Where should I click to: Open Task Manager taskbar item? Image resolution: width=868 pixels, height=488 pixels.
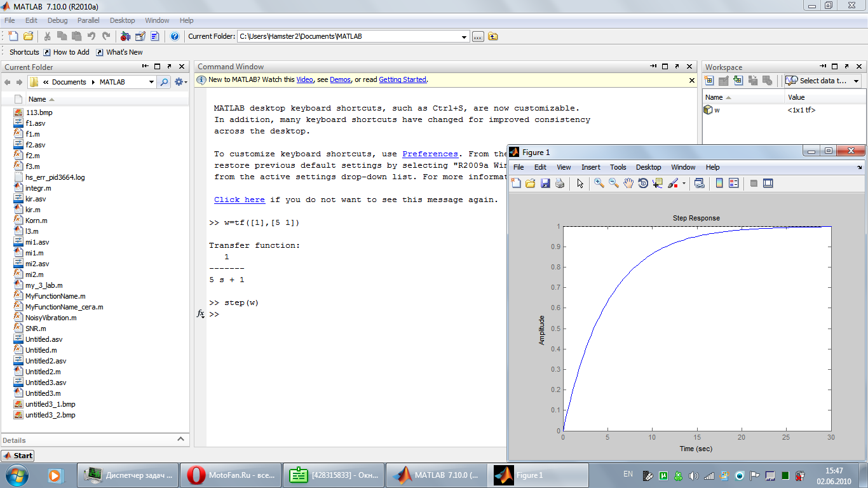(128, 475)
